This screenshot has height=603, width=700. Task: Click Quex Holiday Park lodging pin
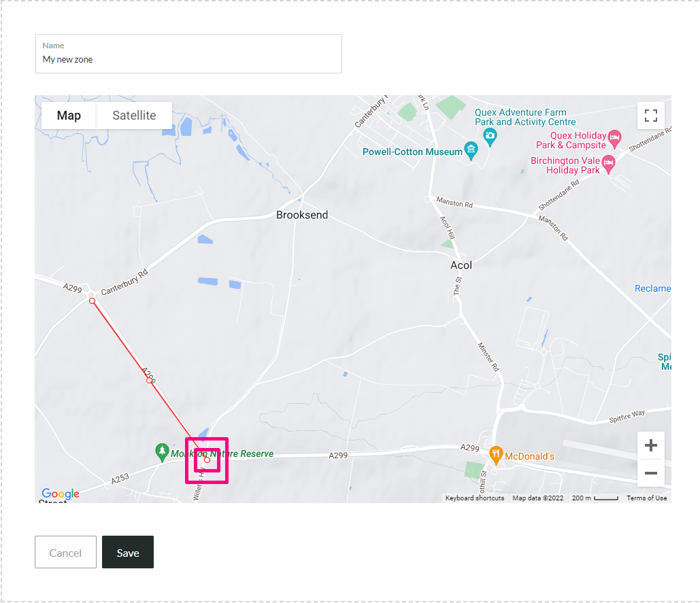click(615, 139)
